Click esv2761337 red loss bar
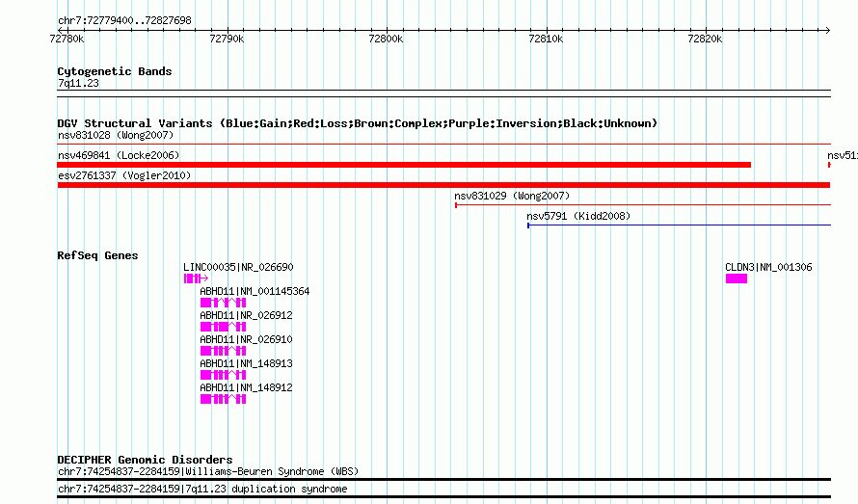858x504 pixels. point(443,185)
